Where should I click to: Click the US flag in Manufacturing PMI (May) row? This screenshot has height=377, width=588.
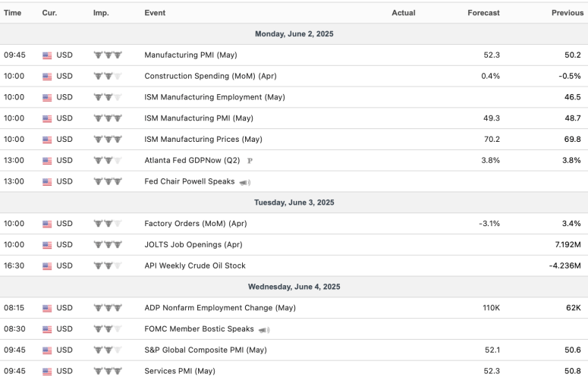click(x=47, y=55)
